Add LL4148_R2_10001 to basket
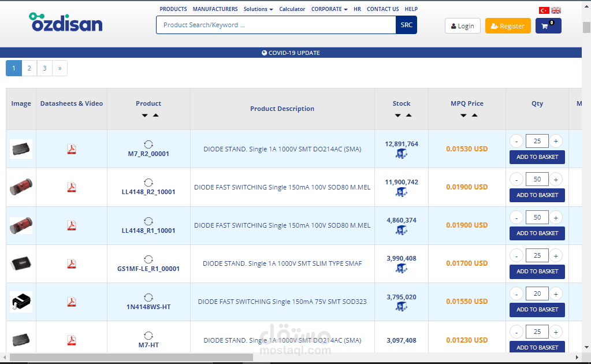Image resolution: width=591 pixels, height=364 pixels. click(537, 195)
